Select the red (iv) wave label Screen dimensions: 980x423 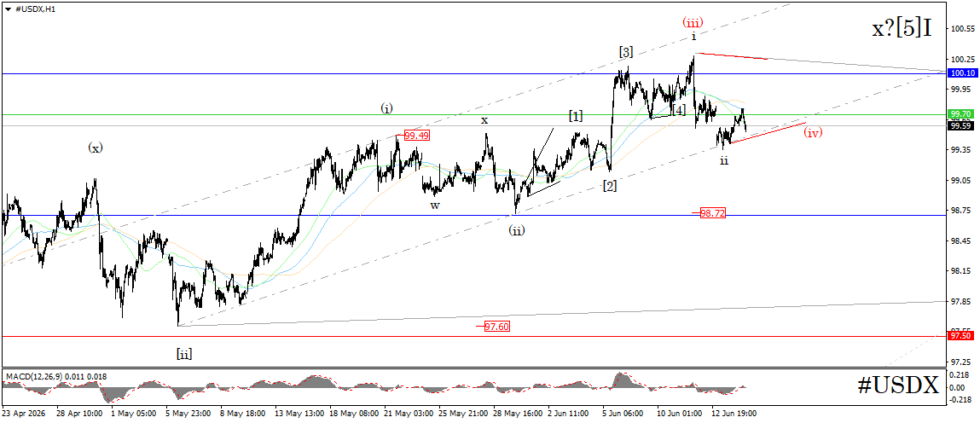click(813, 132)
